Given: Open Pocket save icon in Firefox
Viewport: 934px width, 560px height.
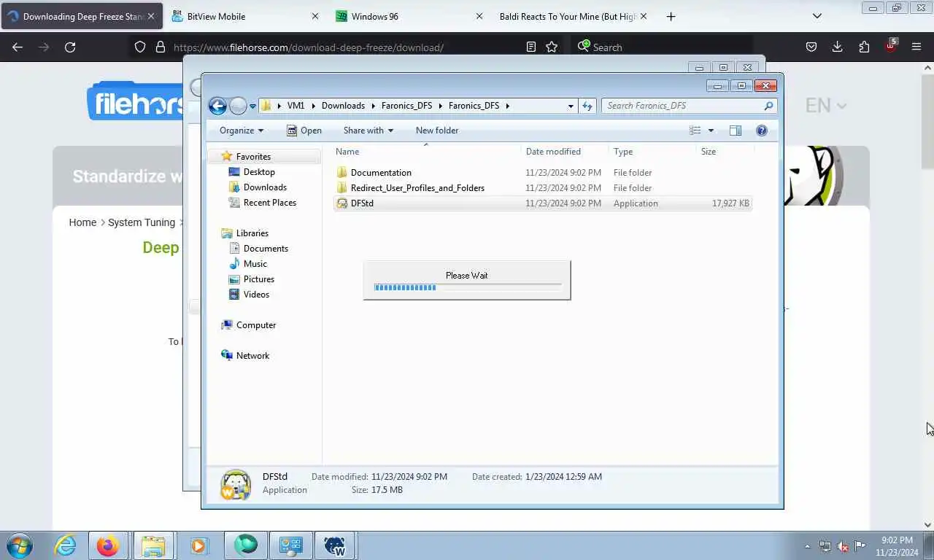Looking at the screenshot, I should [x=811, y=47].
